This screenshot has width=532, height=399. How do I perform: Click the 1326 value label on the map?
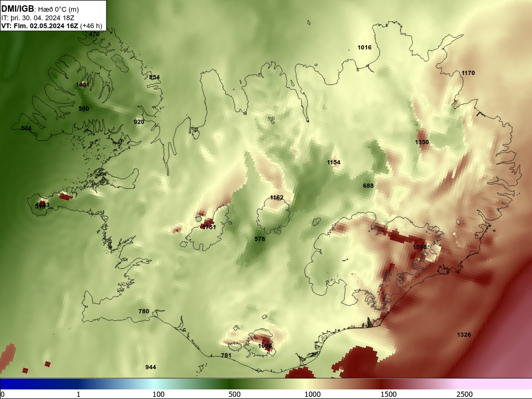464,335
